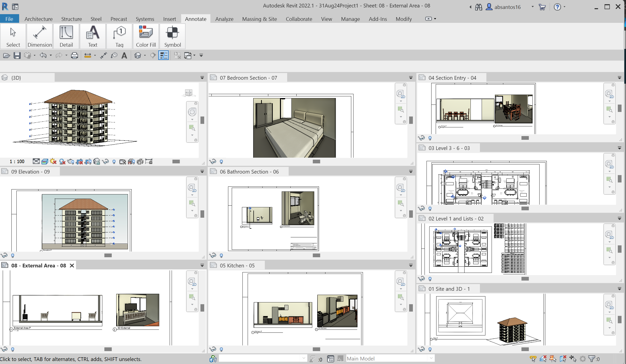This screenshot has width=626, height=364.
Task: Toggle Select Links in status bar
Action: click(x=533, y=359)
